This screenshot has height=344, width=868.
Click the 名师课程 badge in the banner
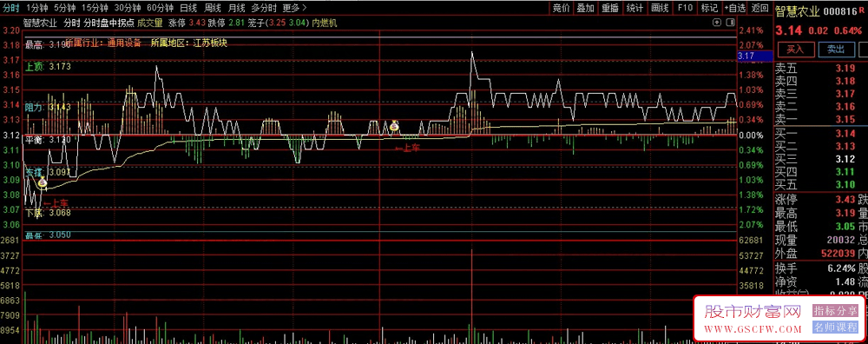tap(834, 327)
